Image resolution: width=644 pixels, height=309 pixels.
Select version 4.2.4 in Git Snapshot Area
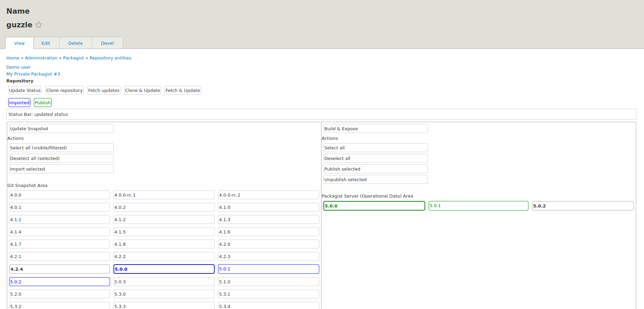[59, 269]
